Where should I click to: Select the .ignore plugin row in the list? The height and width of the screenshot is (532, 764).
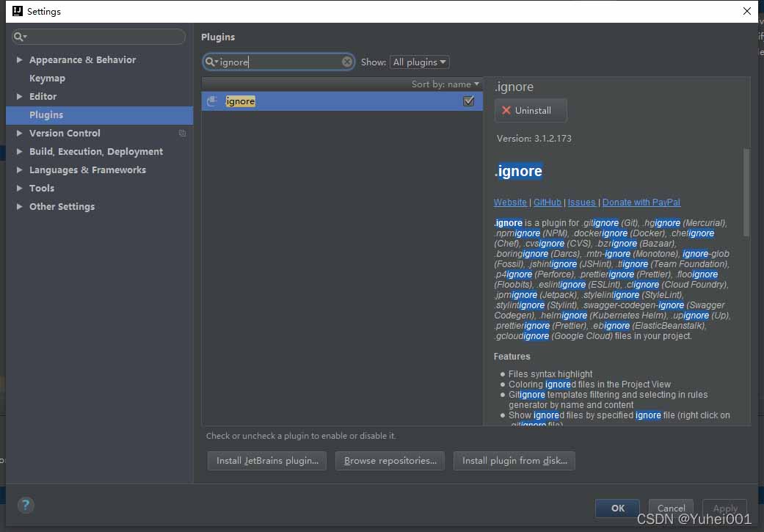(342, 101)
